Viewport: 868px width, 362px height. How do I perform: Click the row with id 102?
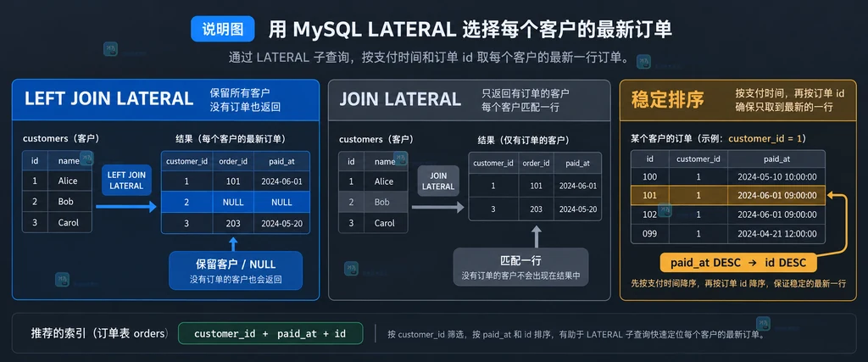tap(728, 214)
